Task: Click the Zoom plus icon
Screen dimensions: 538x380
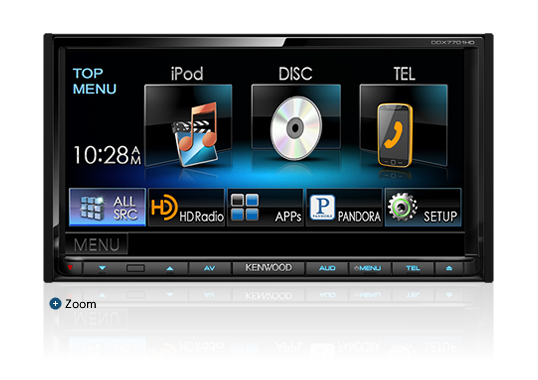Action: click(x=55, y=304)
